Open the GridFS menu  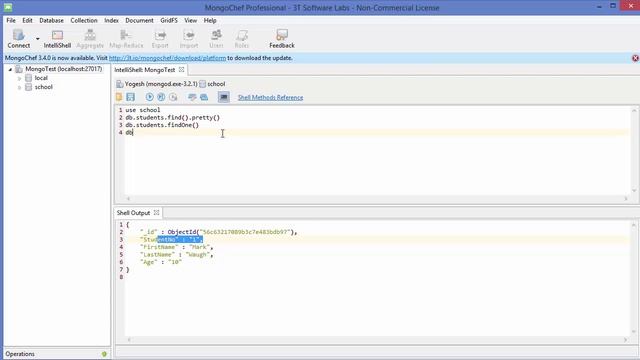pyautogui.click(x=169, y=20)
